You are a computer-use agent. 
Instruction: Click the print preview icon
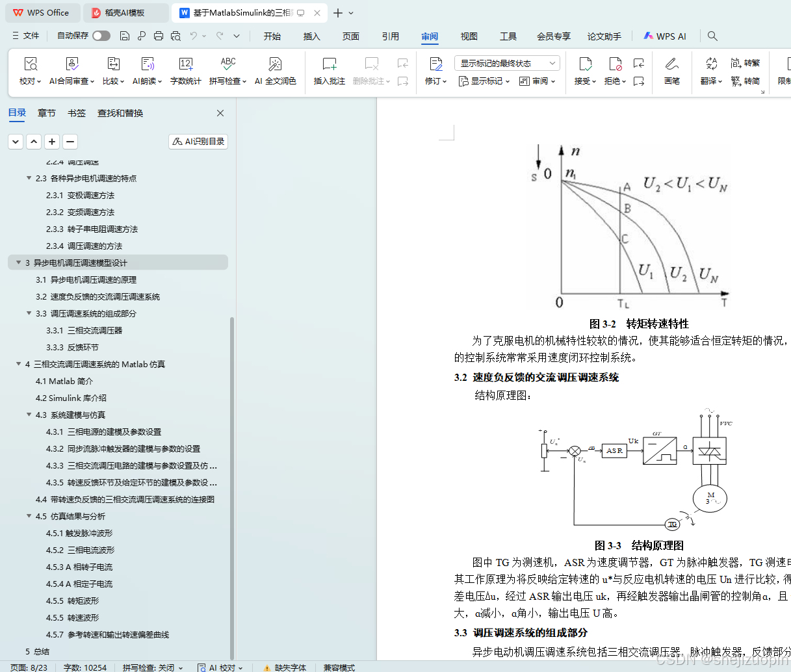point(175,36)
